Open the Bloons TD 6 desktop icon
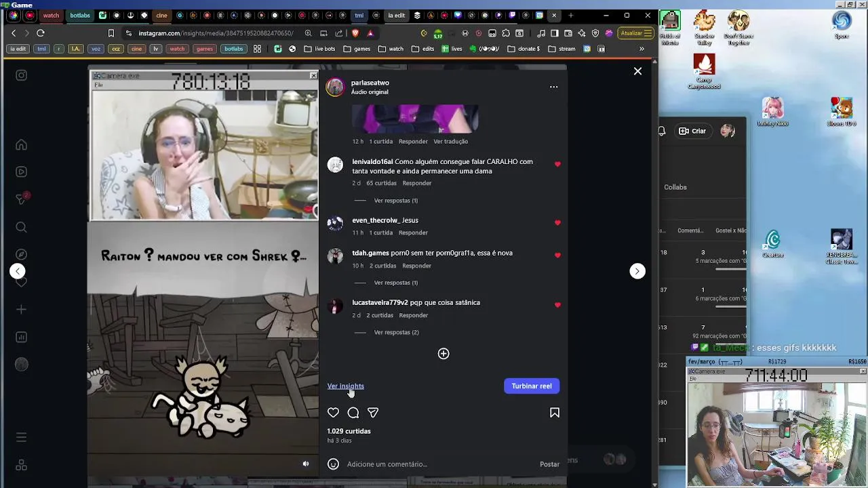The height and width of the screenshot is (488, 868). pos(842,112)
